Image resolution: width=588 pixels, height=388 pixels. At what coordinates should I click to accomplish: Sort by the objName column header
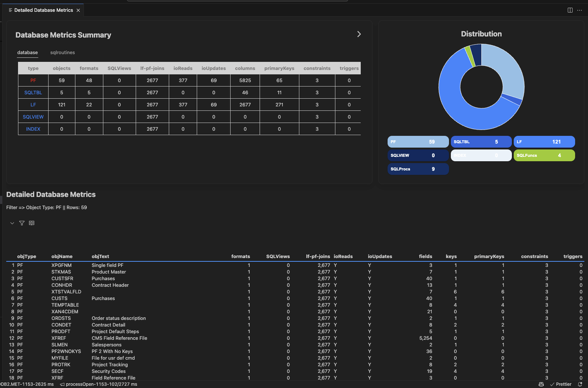tap(62, 256)
